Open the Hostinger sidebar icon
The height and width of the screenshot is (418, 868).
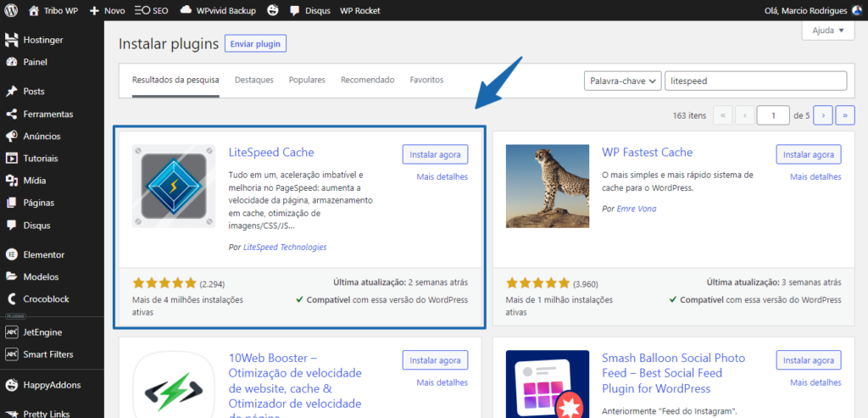(x=12, y=40)
